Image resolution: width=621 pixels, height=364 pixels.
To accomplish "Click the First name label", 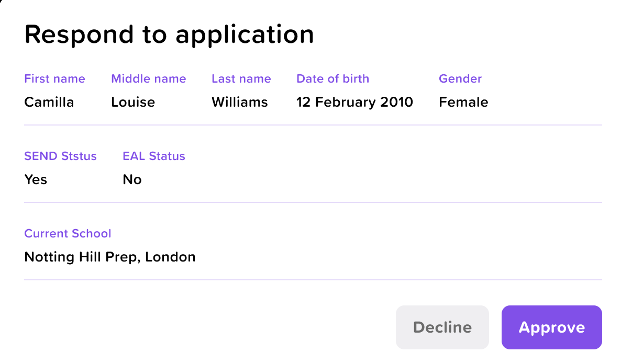I will (x=54, y=79).
